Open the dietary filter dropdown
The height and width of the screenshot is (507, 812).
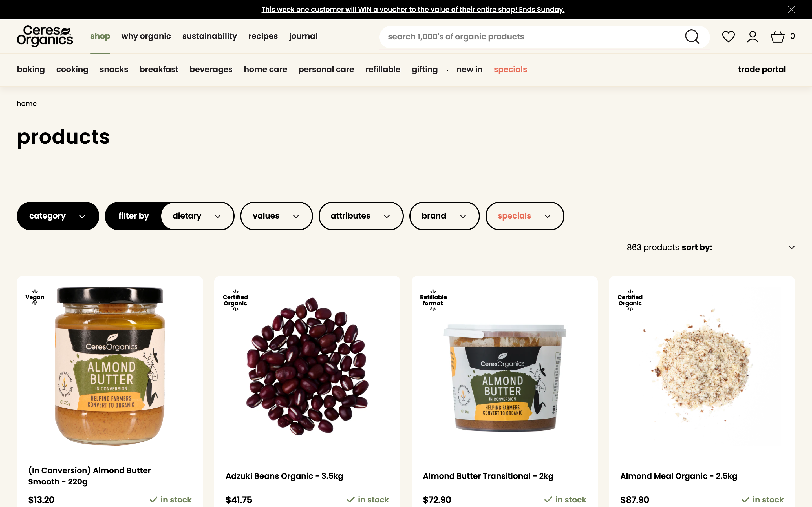pyautogui.click(x=198, y=216)
